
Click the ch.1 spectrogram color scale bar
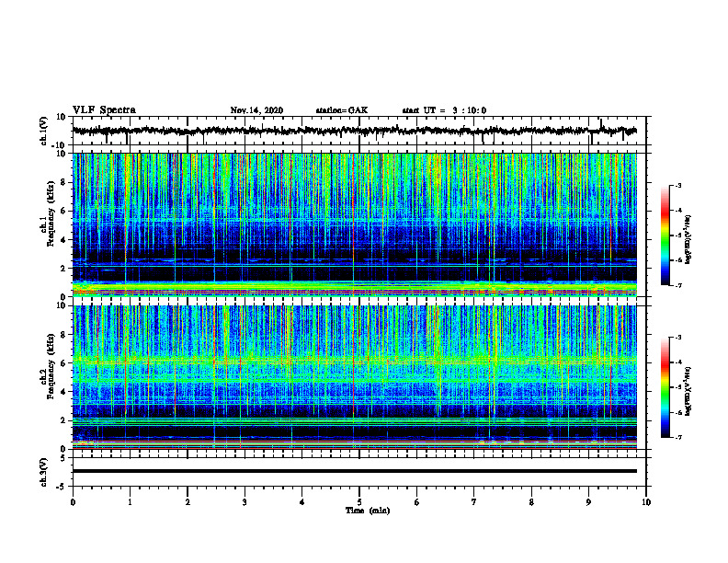click(665, 236)
